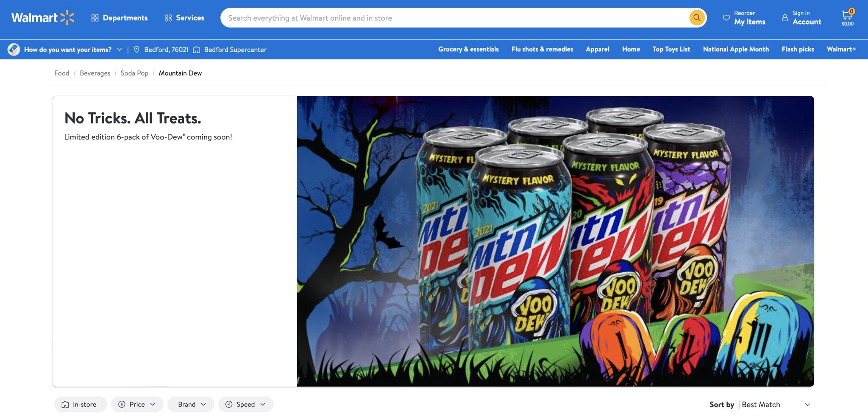The height and width of the screenshot is (419, 868).
Task: Click the person icon beside Sign In
Action: 785,18
